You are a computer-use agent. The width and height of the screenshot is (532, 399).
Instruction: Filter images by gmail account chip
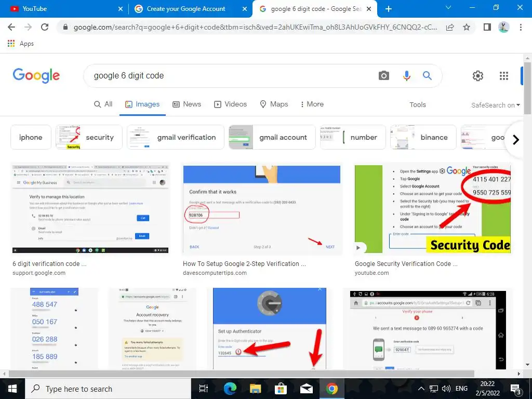[272, 137]
